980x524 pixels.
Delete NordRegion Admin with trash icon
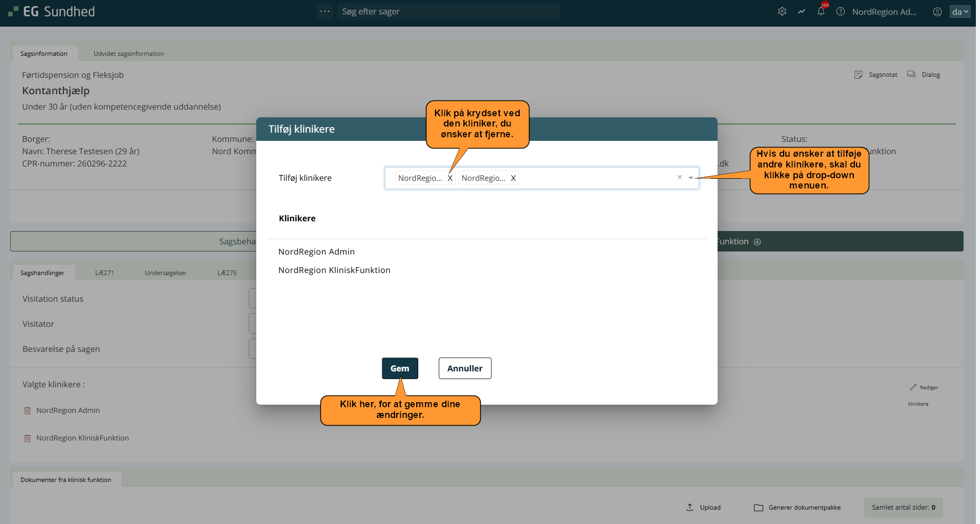point(28,411)
